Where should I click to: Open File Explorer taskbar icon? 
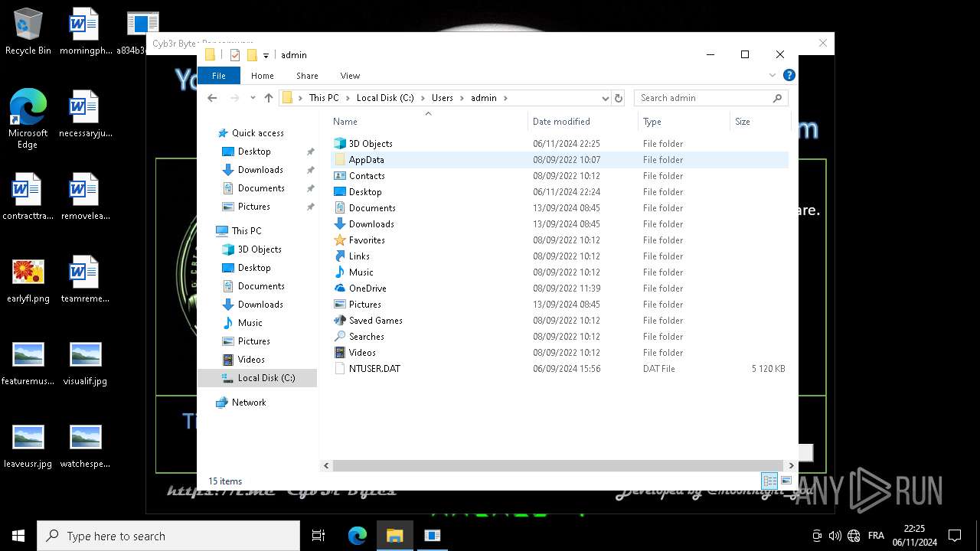(395, 536)
